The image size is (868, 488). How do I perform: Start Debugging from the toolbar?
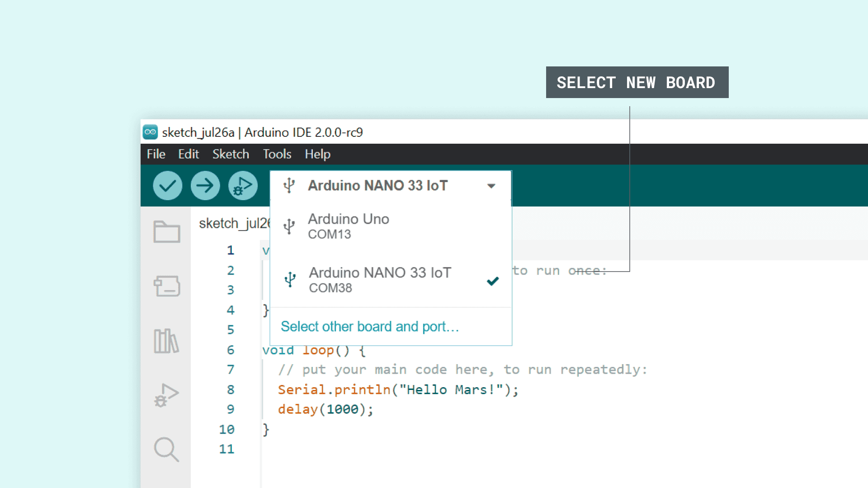[243, 185]
